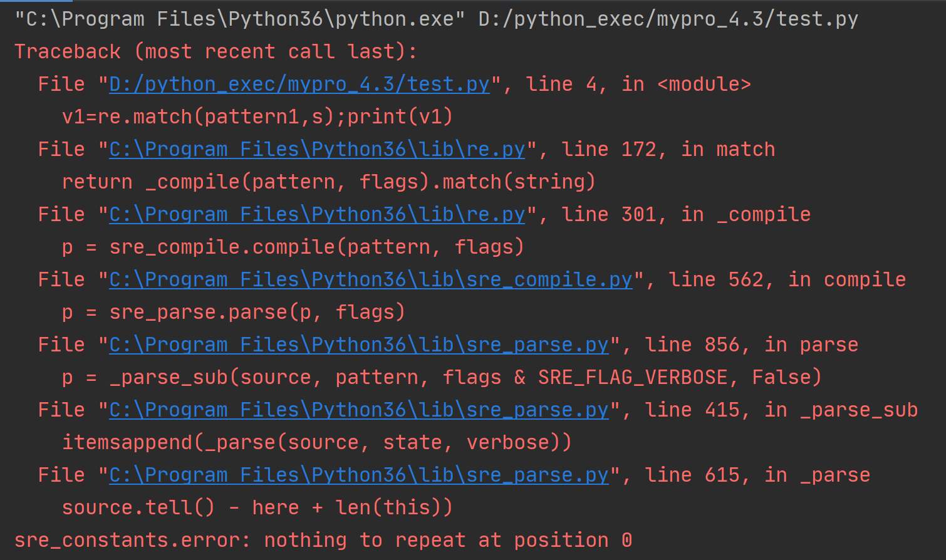Click 'p = sre_parse.parse(p, flags)' line
The image size is (946, 560).
pos(234,312)
